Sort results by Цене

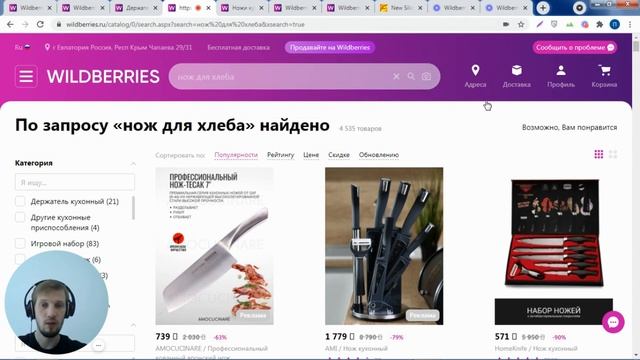[311, 155]
